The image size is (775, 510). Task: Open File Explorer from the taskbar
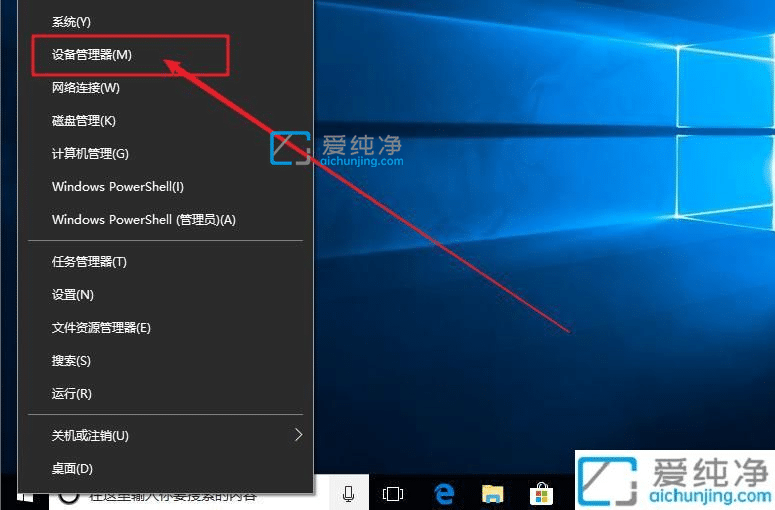[492, 493]
